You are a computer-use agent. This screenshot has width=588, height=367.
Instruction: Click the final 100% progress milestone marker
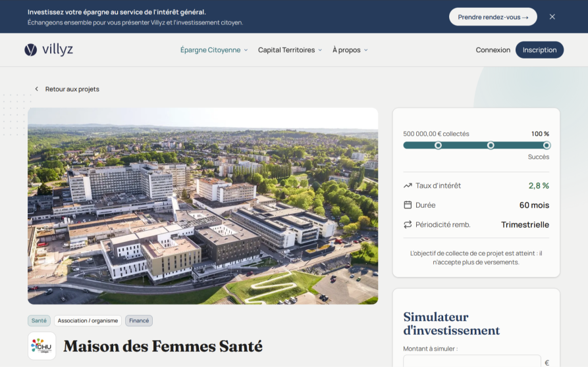point(547,145)
